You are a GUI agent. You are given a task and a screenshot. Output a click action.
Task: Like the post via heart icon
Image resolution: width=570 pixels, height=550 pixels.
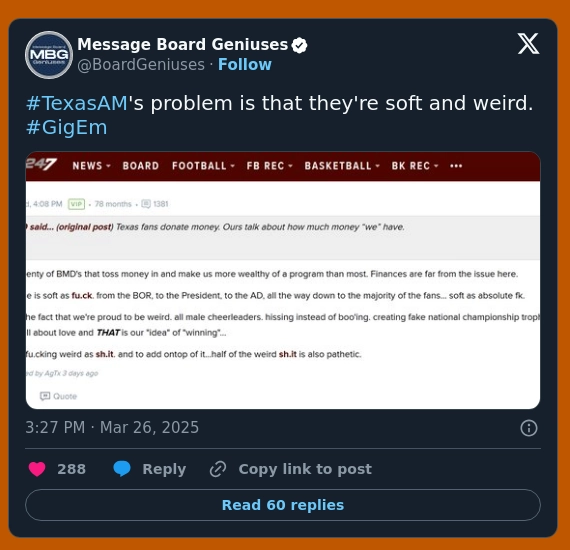[37, 469]
